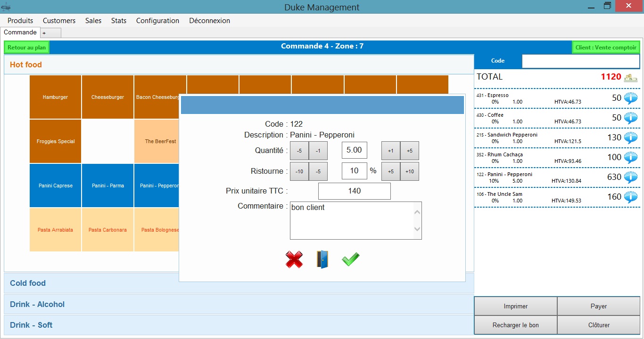Reduce ristourne using the -10 button
The image size is (644, 339).
299,171
